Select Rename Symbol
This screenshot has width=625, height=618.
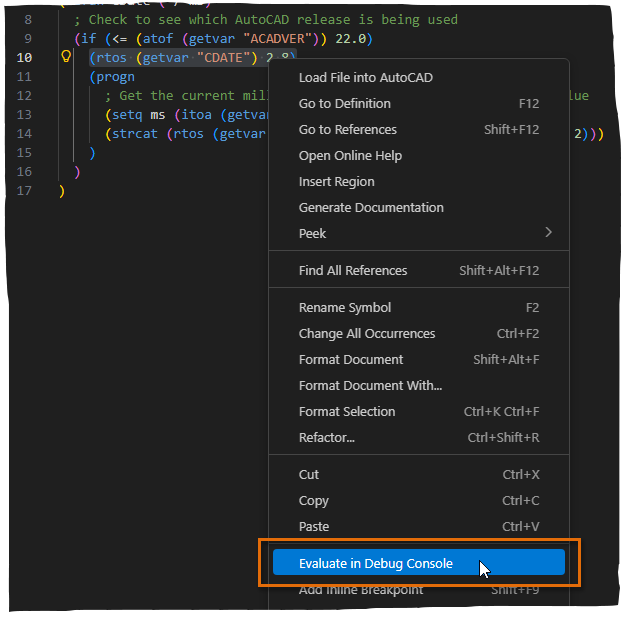345,307
